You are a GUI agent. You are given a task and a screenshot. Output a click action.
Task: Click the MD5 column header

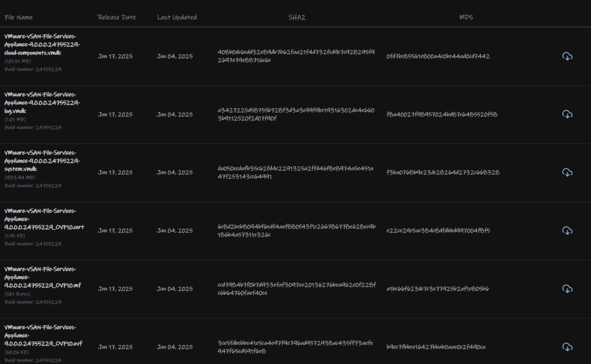(466, 17)
